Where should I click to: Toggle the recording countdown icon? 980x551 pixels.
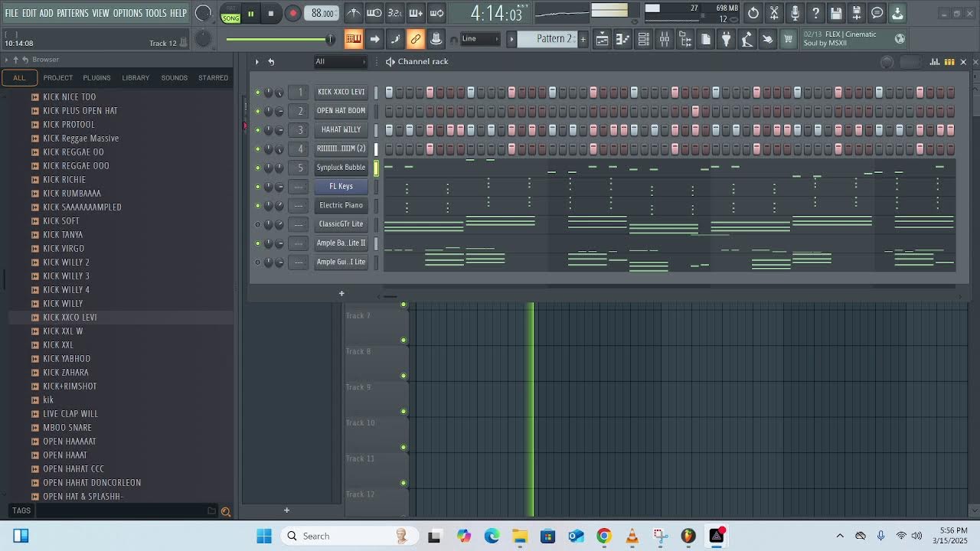tap(395, 13)
